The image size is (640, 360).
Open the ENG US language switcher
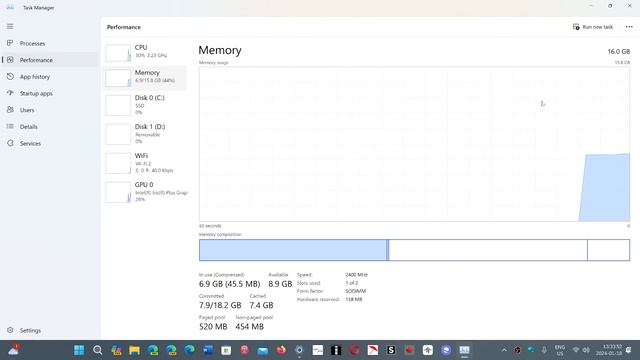560,350
